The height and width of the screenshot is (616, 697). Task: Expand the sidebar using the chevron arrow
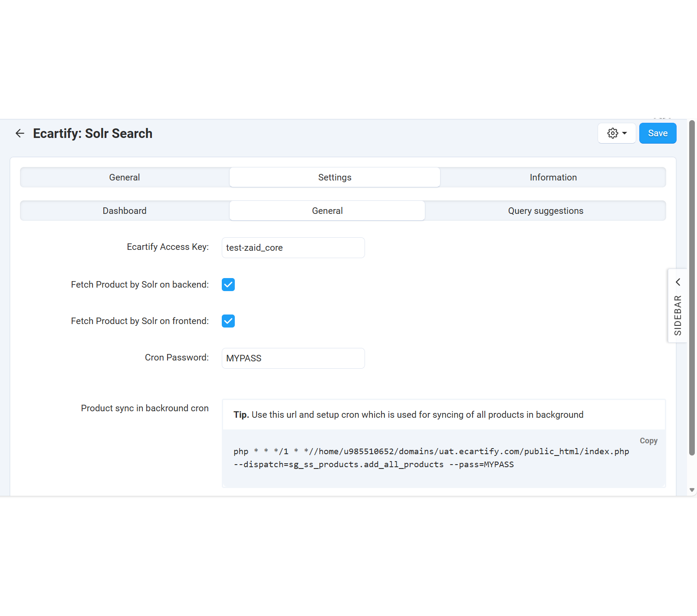[677, 282]
